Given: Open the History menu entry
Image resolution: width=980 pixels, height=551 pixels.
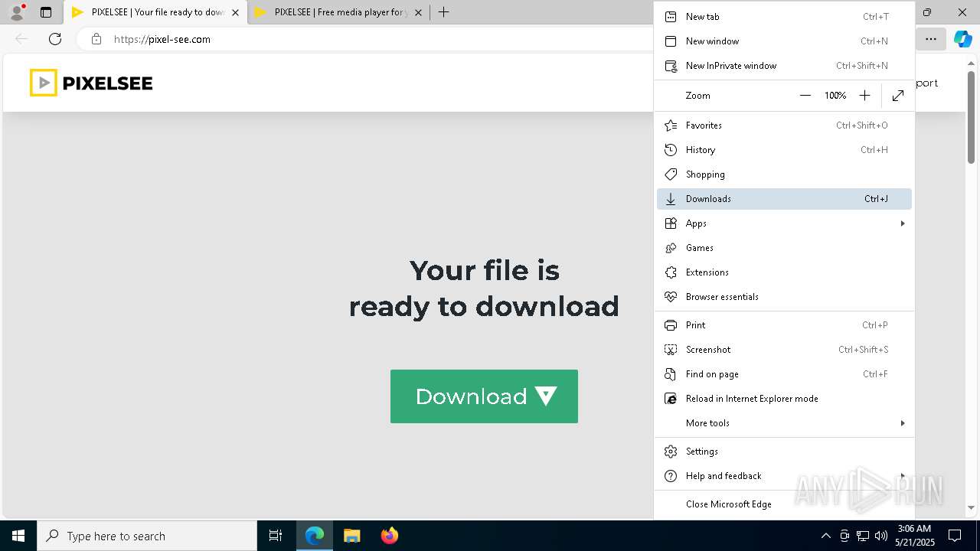Looking at the screenshot, I should [x=784, y=150].
